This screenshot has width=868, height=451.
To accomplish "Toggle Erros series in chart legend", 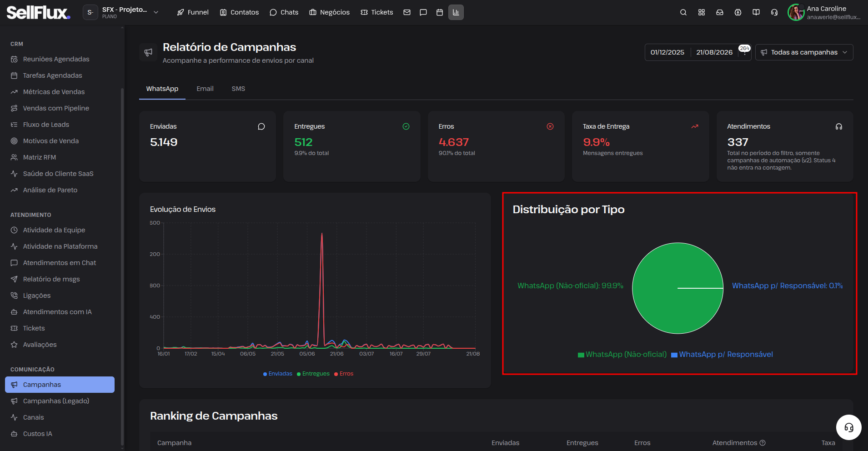I will pyautogui.click(x=344, y=374).
